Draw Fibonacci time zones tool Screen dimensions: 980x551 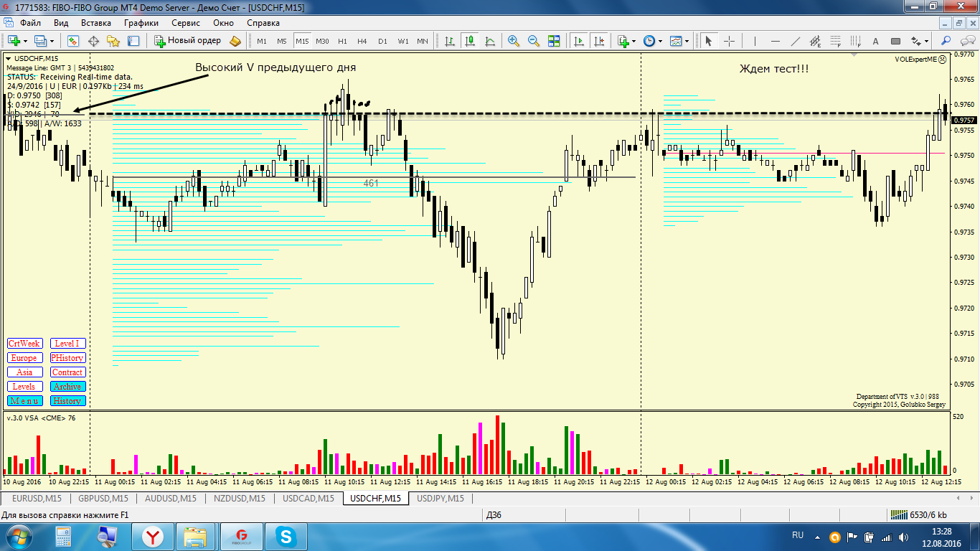pyautogui.click(x=855, y=41)
